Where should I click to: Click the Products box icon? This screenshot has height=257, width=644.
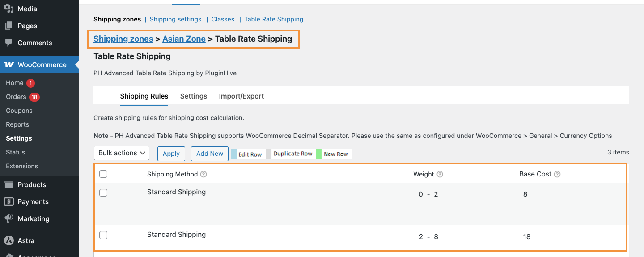8,184
